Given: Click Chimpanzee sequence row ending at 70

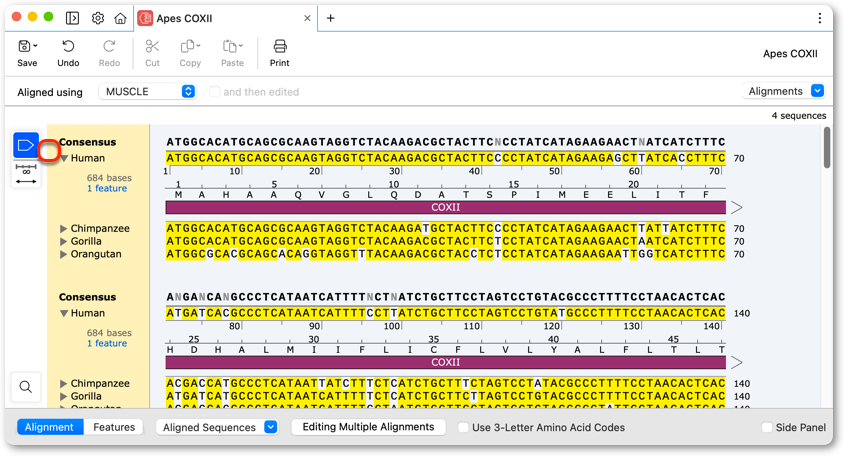Looking at the screenshot, I should coord(446,228).
